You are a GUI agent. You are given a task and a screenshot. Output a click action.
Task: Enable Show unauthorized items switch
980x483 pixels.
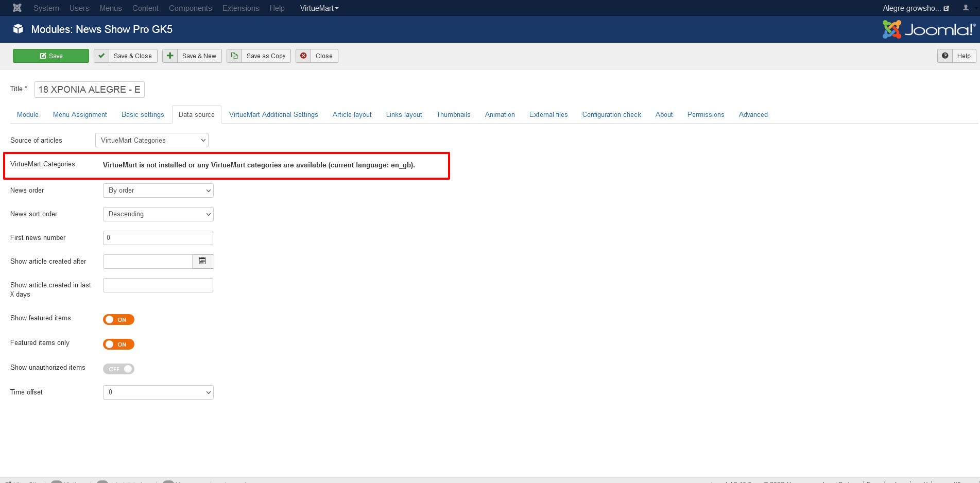pyautogui.click(x=118, y=369)
